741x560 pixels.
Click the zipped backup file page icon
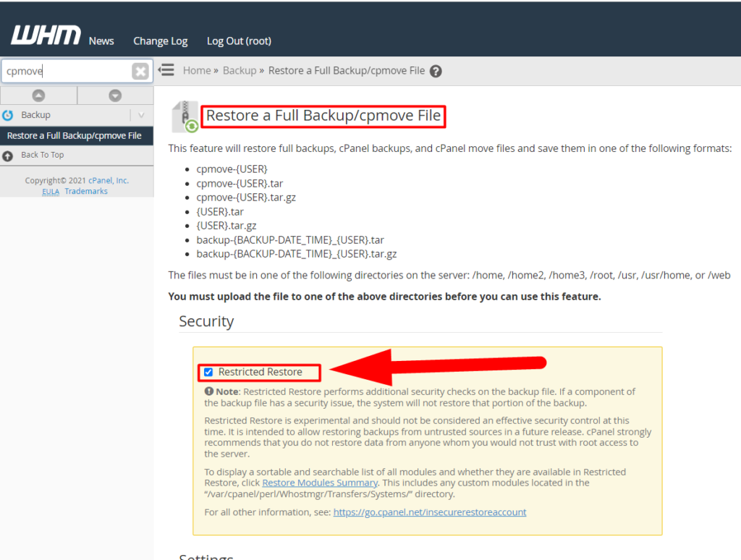click(x=185, y=116)
